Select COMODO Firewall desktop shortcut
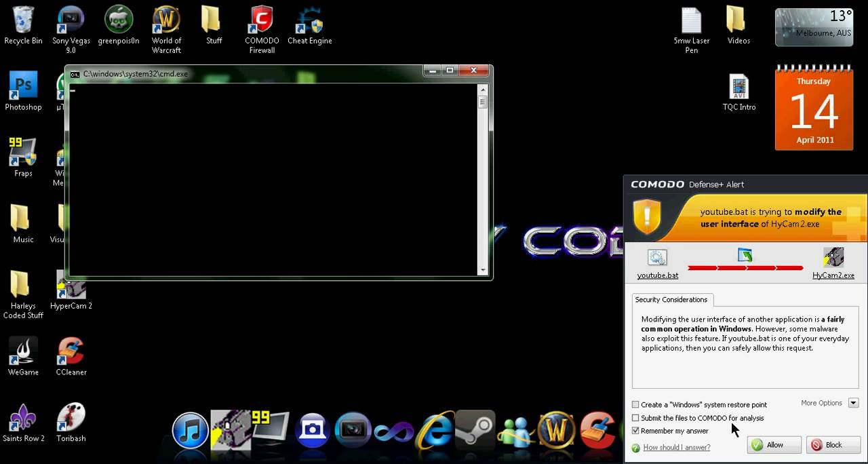This screenshot has width=868, height=464. [x=262, y=29]
